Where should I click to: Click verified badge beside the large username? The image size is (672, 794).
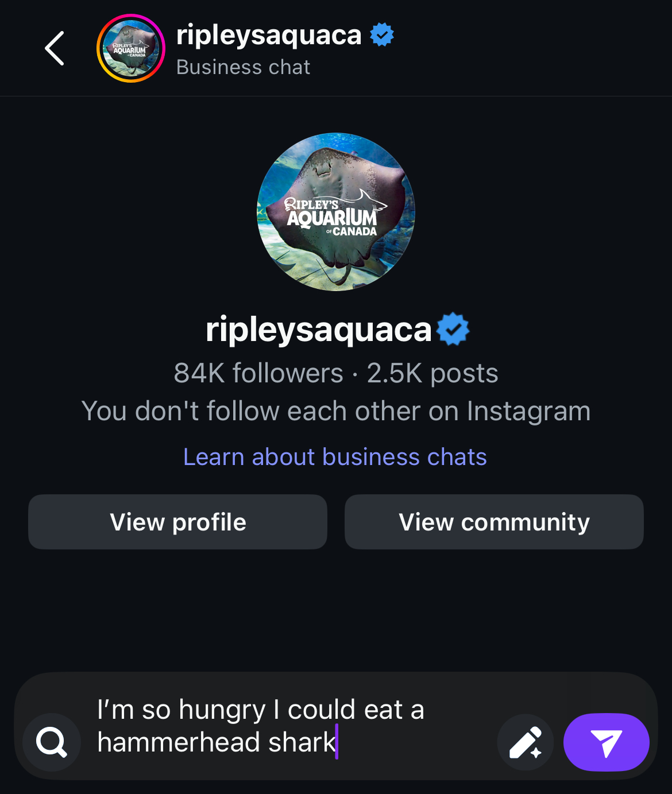453,330
